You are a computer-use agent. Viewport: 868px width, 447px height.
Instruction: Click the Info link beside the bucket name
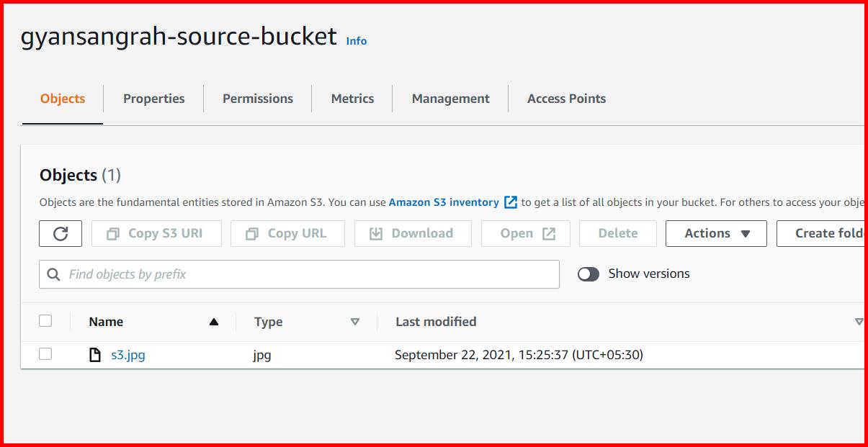(x=356, y=41)
